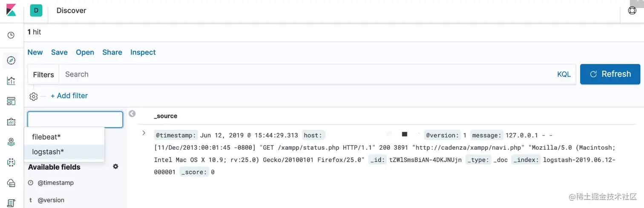The image size is (644, 208).
Task: Select the Discover compass icon
Action: pos(11,60)
